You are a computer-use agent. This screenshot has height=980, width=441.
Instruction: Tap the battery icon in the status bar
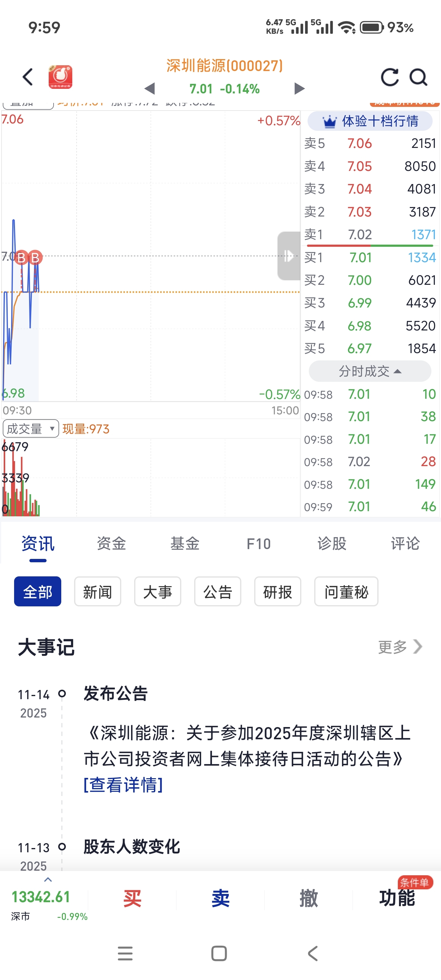(371, 27)
